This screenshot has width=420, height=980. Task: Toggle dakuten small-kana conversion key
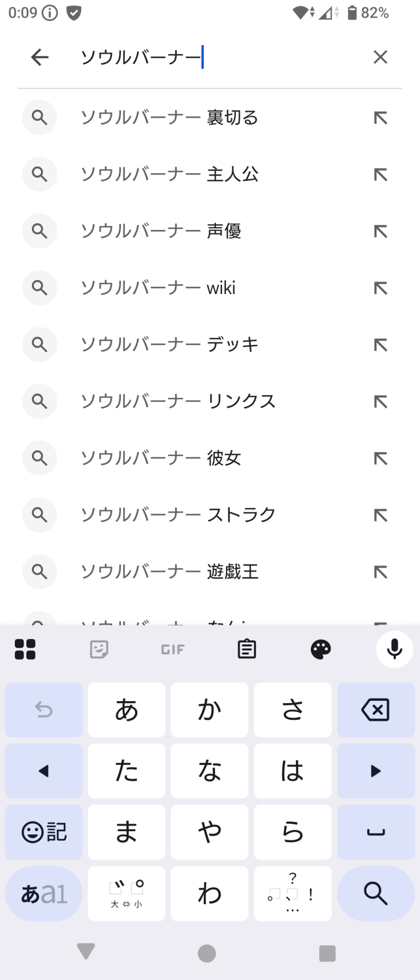[126, 893]
